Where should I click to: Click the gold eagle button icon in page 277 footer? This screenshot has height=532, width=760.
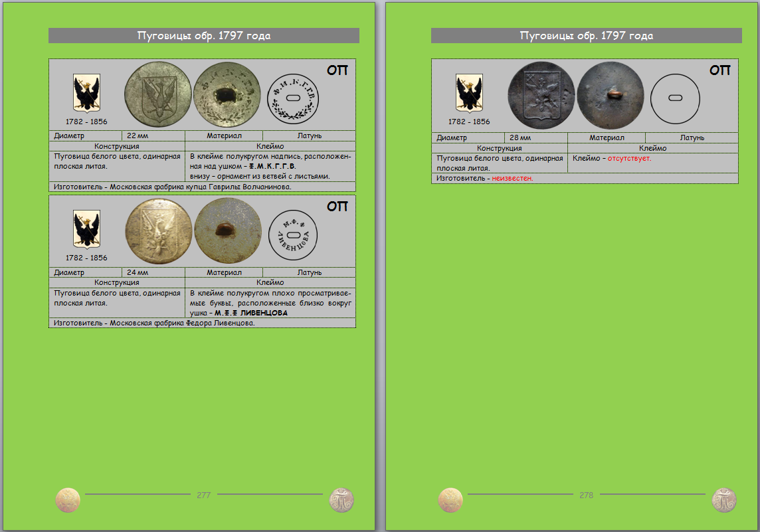click(x=68, y=499)
